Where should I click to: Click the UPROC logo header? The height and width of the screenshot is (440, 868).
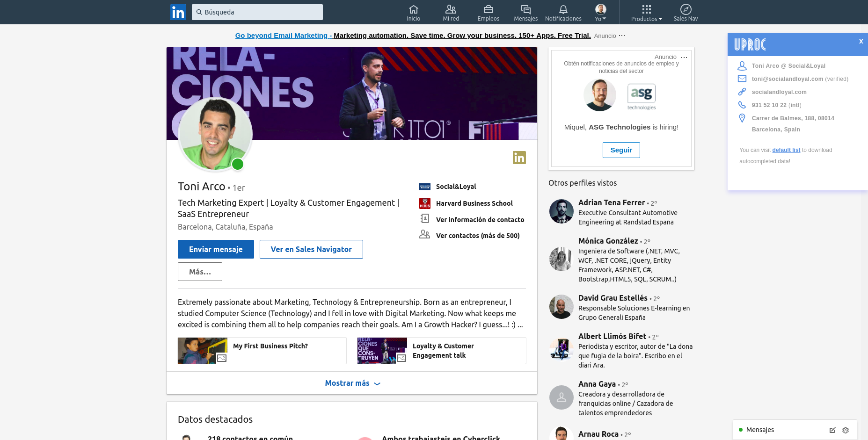coord(750,44)
